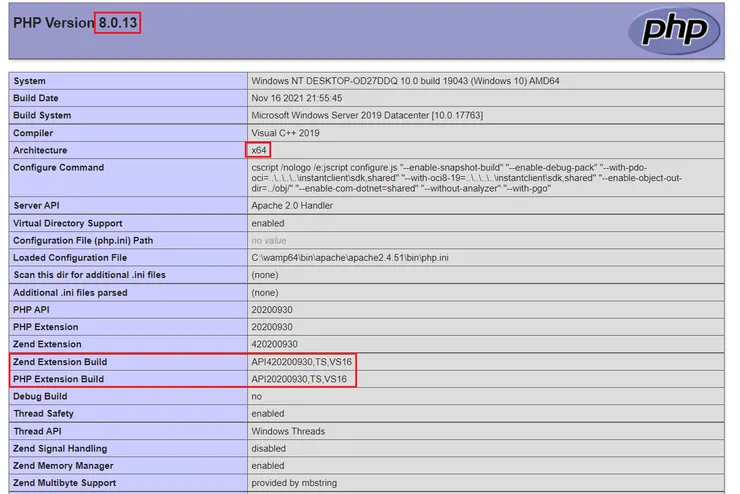Click the System row label

coord(29,81)
